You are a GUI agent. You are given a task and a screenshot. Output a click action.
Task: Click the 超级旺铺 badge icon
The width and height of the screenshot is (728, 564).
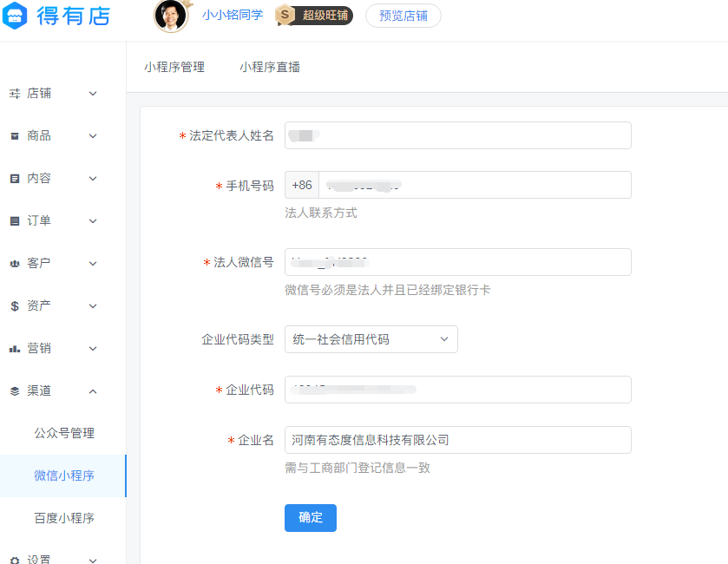pos(284,16)
